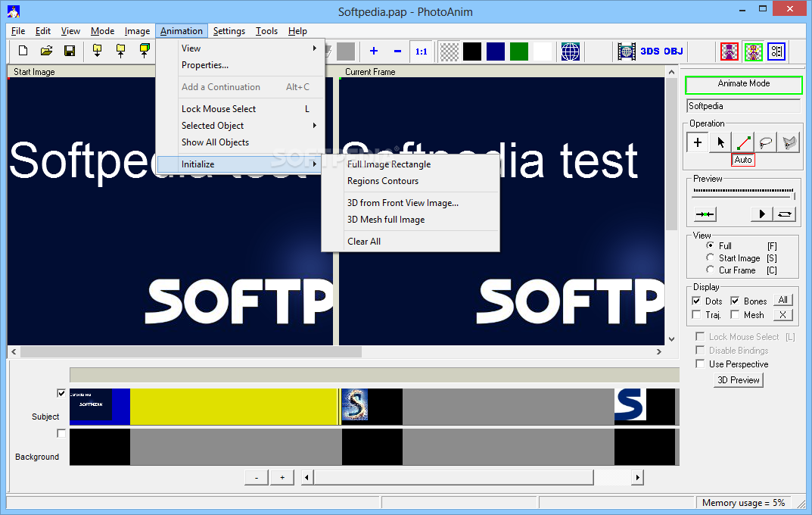The width and height of the screenshot is (812, 515).
Task: Select the Full view radio button
Action: (x=710, y=245)
